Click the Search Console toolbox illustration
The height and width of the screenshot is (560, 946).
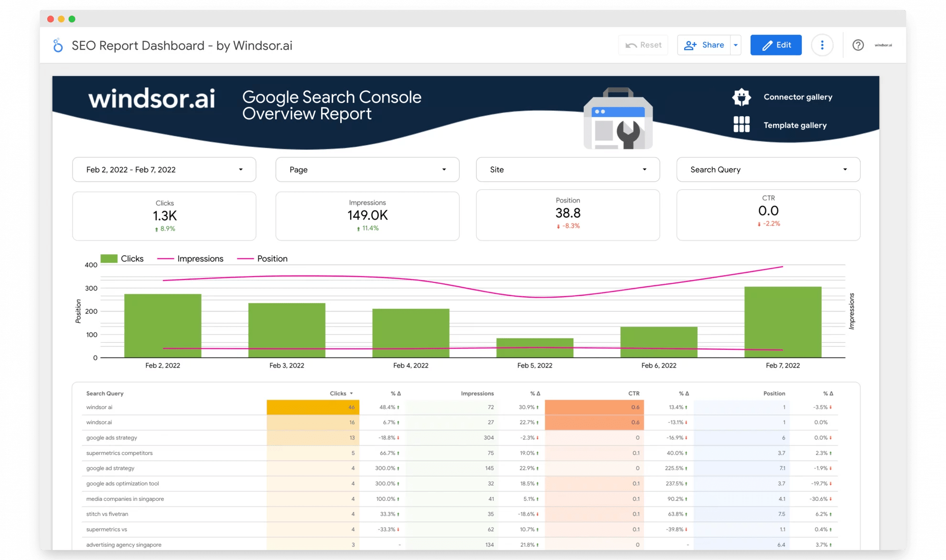pos(618,119)
